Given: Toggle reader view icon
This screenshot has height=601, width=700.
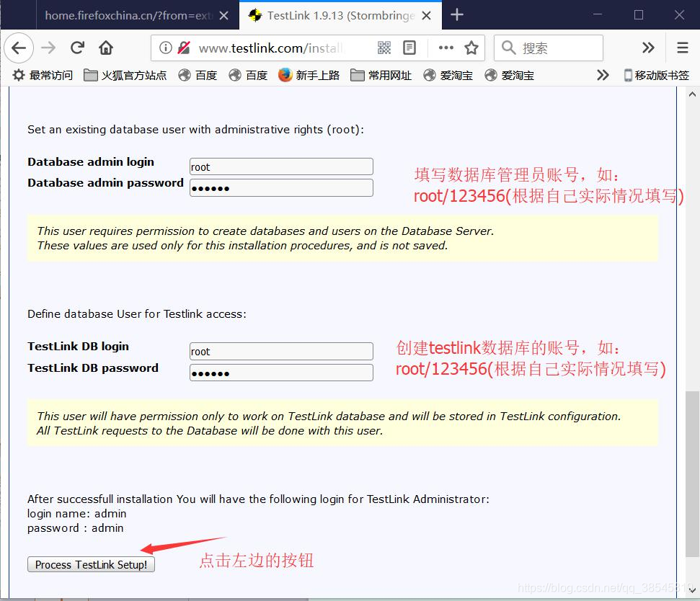Looking at the screenshot, I should (x=409, y=48).
